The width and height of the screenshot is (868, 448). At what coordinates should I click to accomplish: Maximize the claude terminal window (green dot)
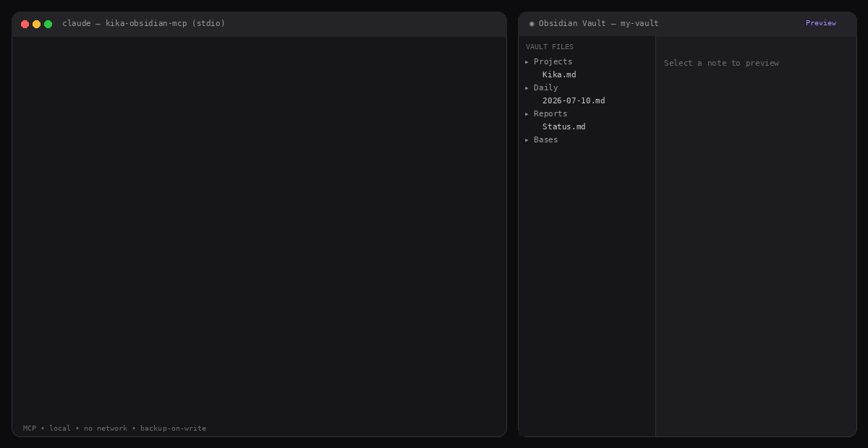coord(48,24)
